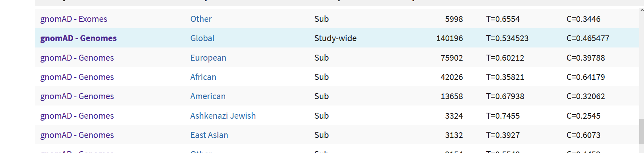Select sample size 3324
The height and width of the screenshot is (153, 644).
(x=454, y=116)
